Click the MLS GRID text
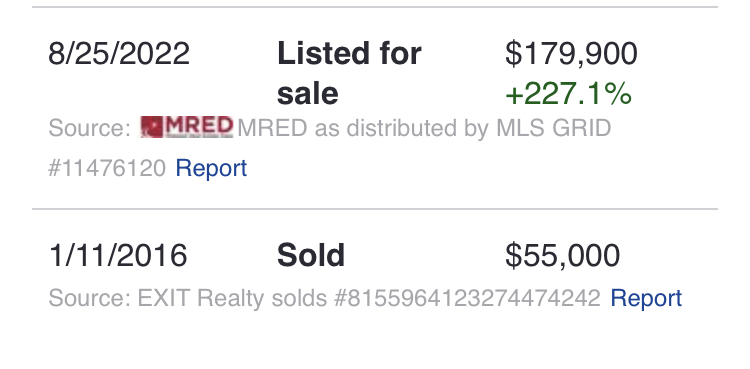750x369 pixels. coord(553,128)
